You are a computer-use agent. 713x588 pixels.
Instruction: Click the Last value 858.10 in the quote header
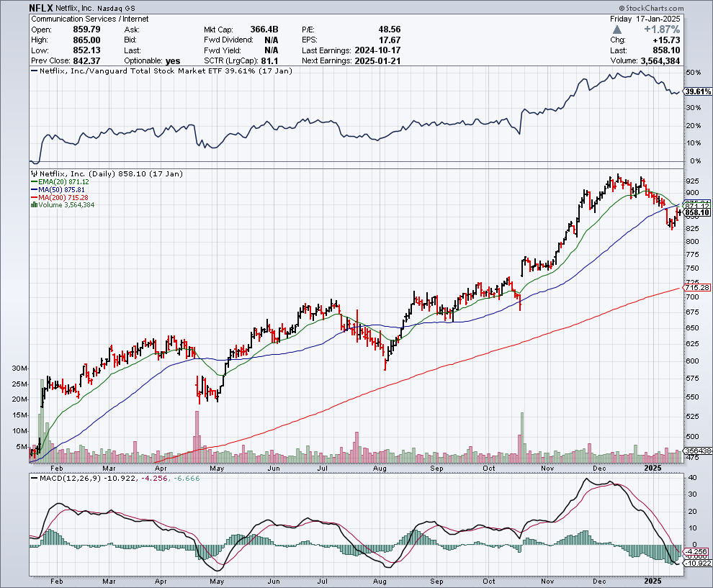click(666, 50)
